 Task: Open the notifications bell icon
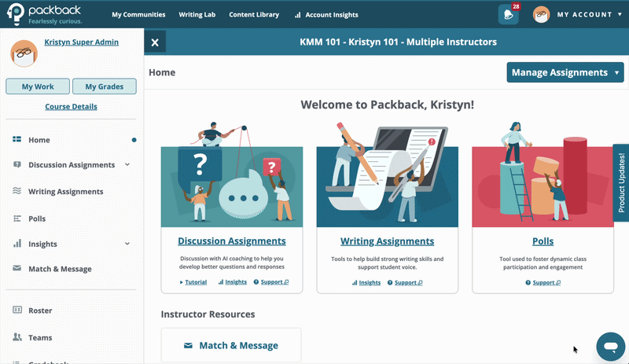point(508,14)
